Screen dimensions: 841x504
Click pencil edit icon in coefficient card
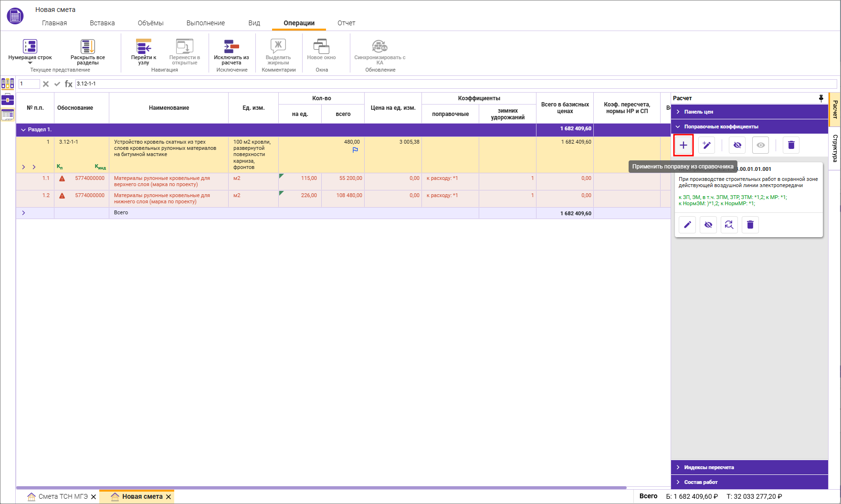[687, 225]
